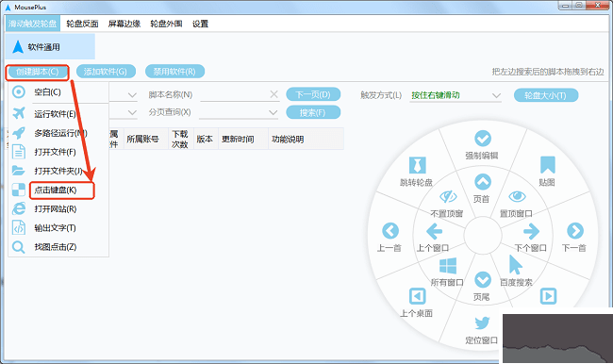Click the document icon for 打开文件(F)
The height and width of the screenshot is (364, 613).
pyautogui.click(x=18, y=152)
